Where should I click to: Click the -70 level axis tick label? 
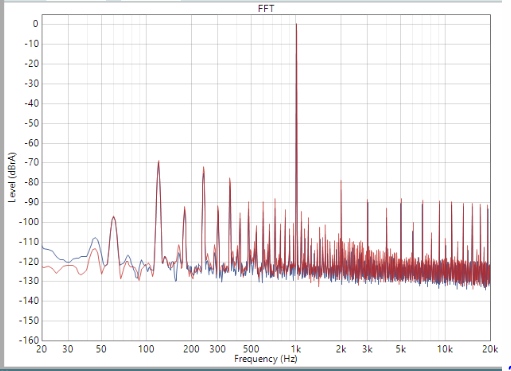pos(31,162)
